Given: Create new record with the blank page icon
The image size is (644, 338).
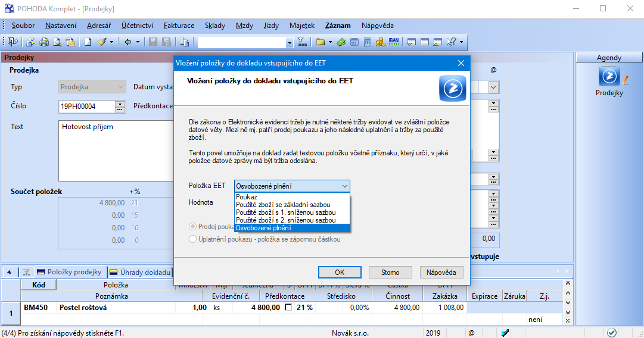Looking at the screenshot, I should pyautogui.click(x=88, y=42).
